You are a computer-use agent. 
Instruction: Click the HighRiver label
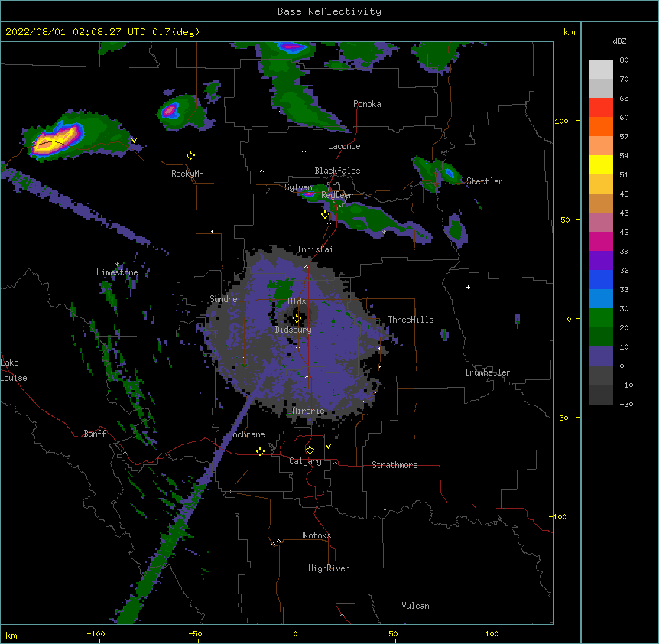329,568
